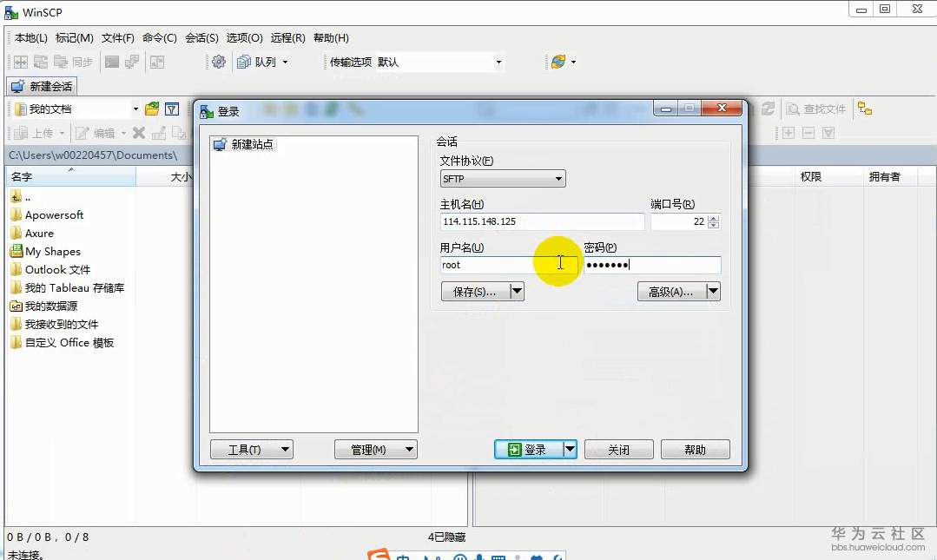The height and width of the screenshot is (560, 937).
Task: Expand the globe icon dropdown arrow
Action: [574, 62]
